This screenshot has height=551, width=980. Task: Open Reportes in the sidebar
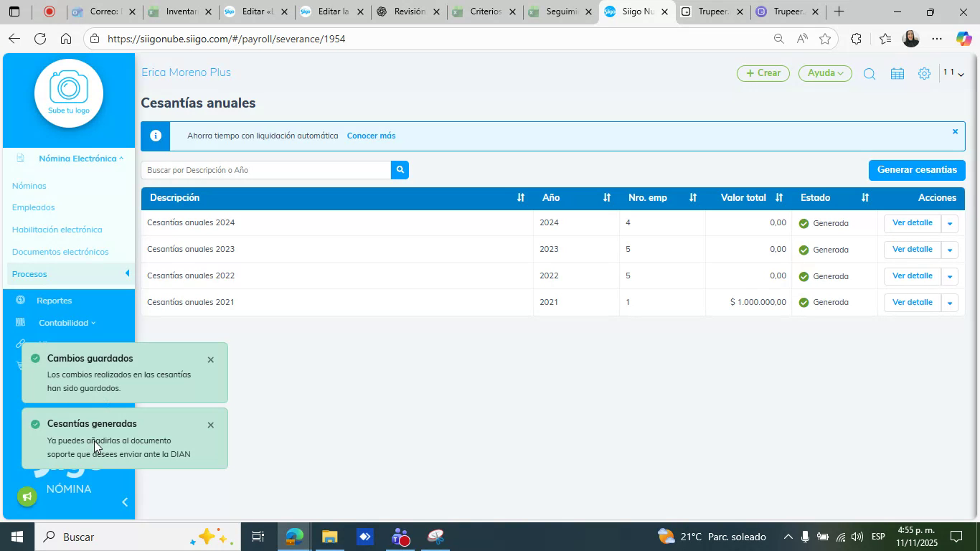[54, 301]
